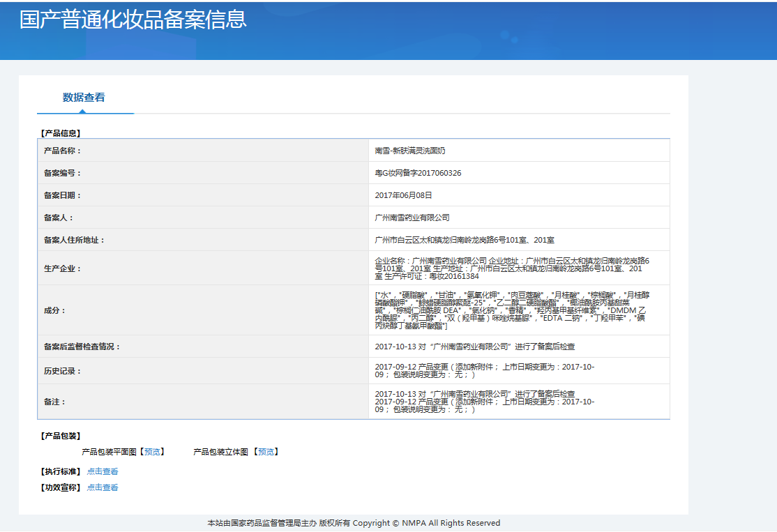The height and width of the screenshot is (532, 777).
Task: Preview the 产品包装立体图 image
Action: (x=266, y=452)
